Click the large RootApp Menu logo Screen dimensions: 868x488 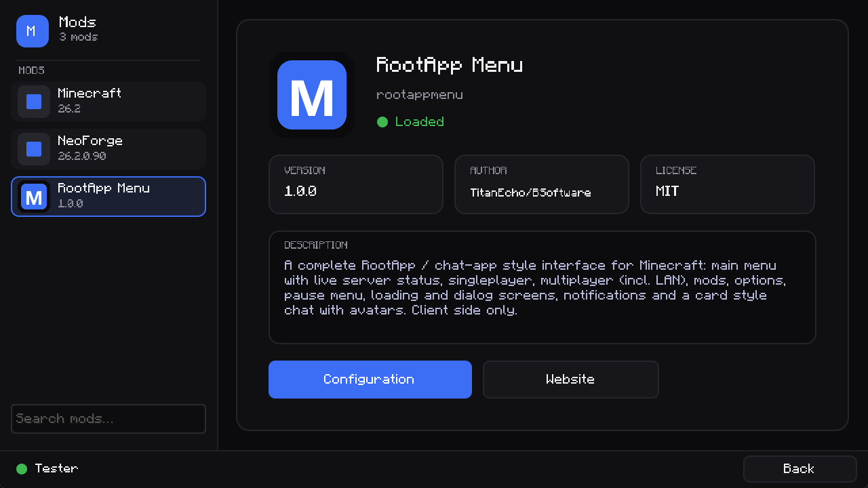click(x=312, y=95)
